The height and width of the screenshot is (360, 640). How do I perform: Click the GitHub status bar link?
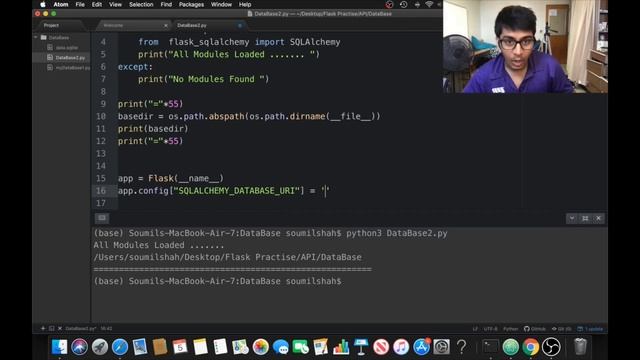click(x=535, y=329)
